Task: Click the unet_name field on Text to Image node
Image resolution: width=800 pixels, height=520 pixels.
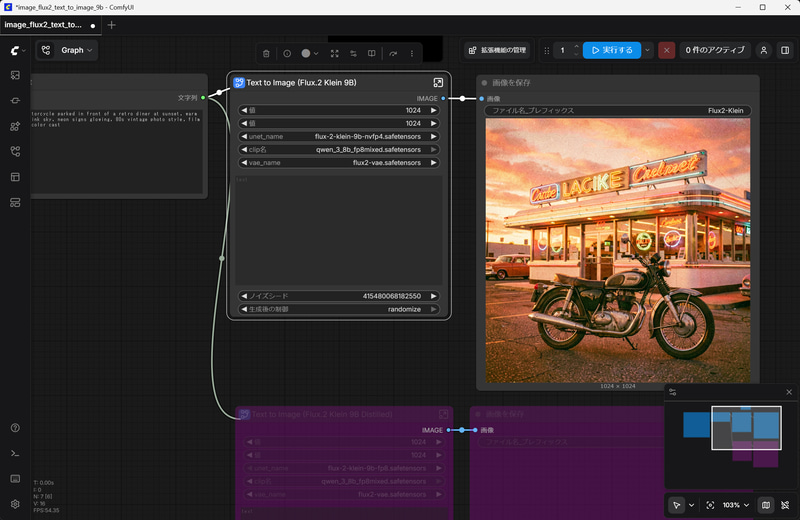Action: [339, 136]
